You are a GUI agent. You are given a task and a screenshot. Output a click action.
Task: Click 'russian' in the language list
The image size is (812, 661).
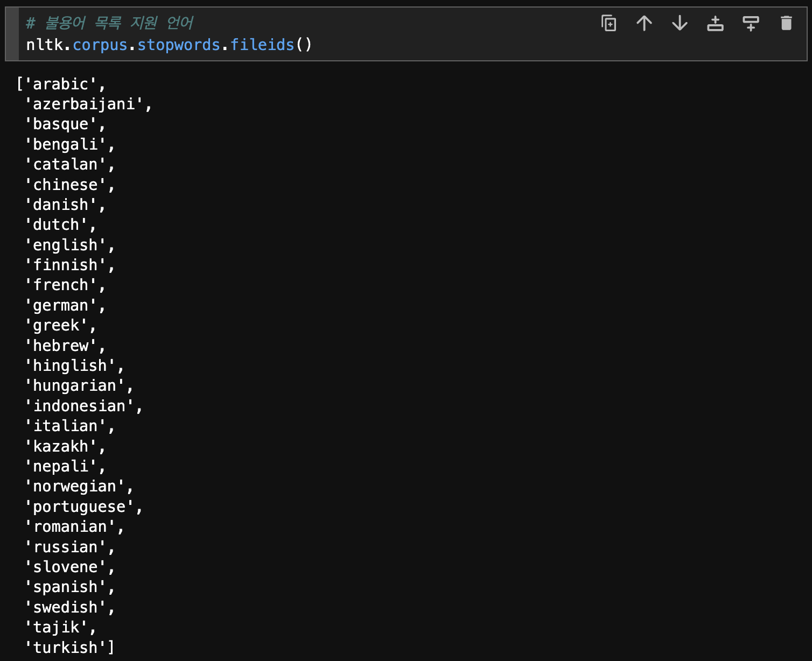[65, 547]
